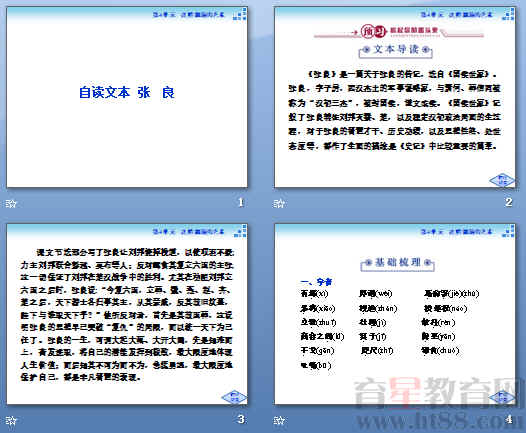
Task: Click the animation star icon under slide 4
Action: [x=279, y=420]
